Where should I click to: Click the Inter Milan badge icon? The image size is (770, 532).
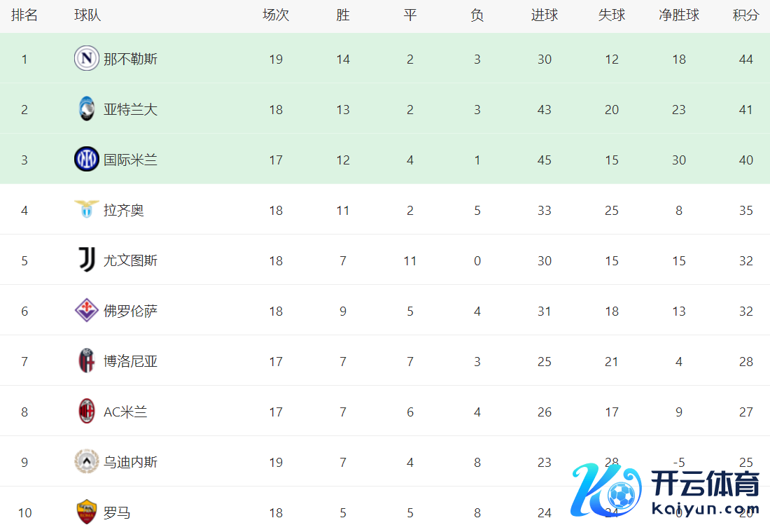pyautogui.click(x=87, y=160)
